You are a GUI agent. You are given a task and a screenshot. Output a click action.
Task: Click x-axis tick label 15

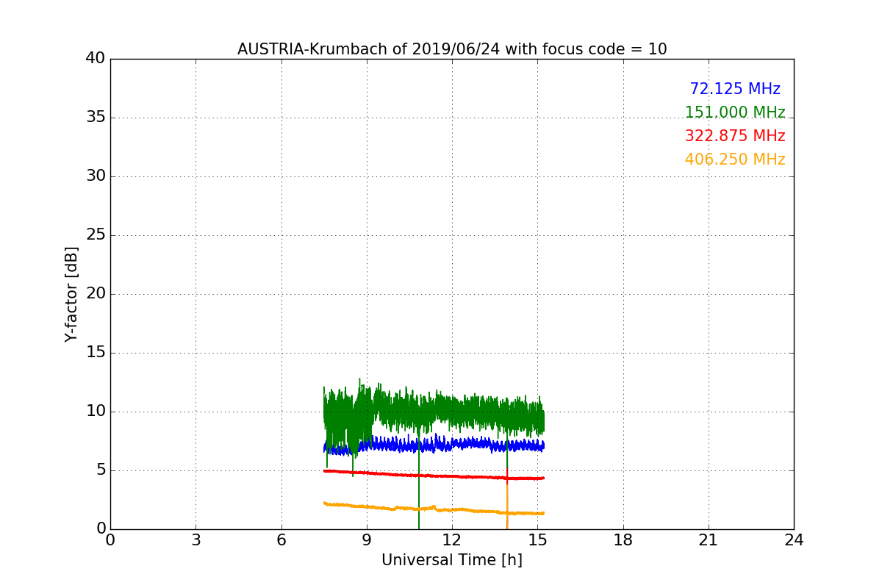point(537,540)
